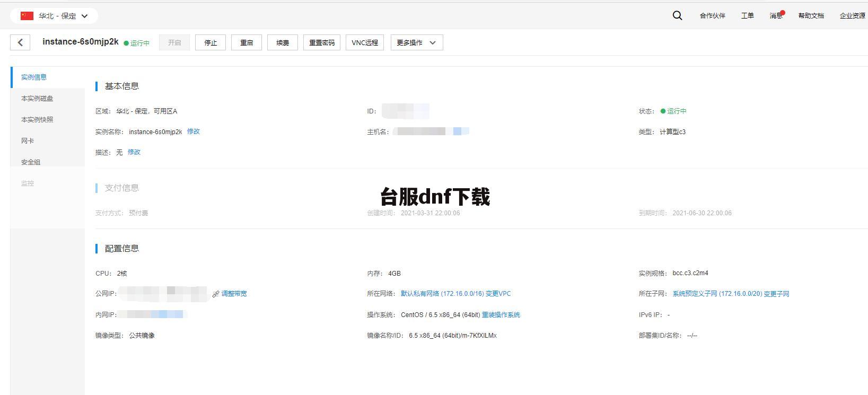Click 修改 next to instance name

pyautogui.click(x=194, y=131)
